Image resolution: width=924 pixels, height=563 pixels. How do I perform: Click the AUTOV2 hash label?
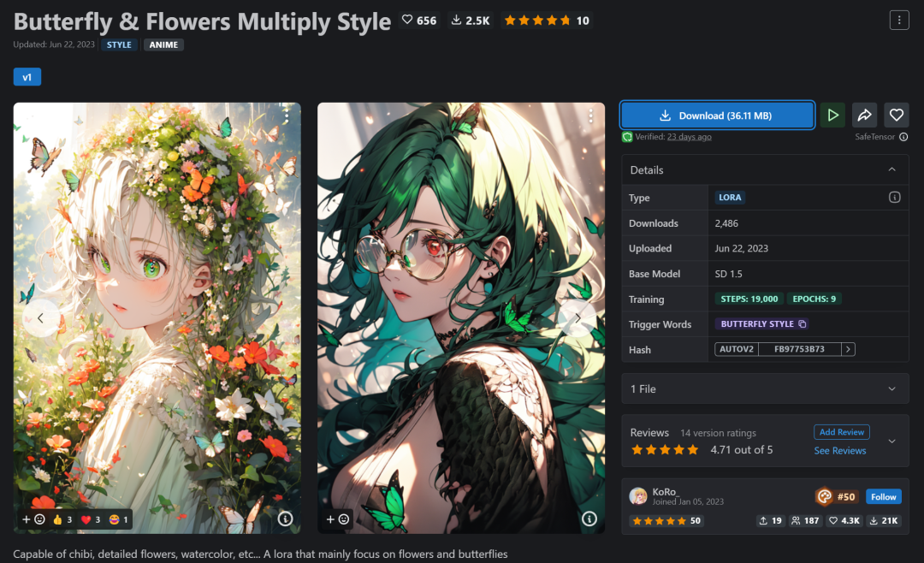[736, 349]
